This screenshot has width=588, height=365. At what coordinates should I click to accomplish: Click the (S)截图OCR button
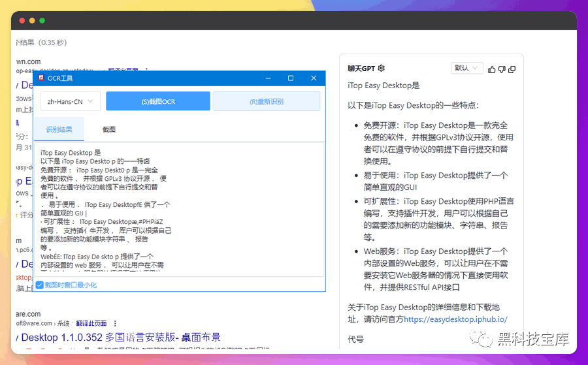(x=158, y=101)
